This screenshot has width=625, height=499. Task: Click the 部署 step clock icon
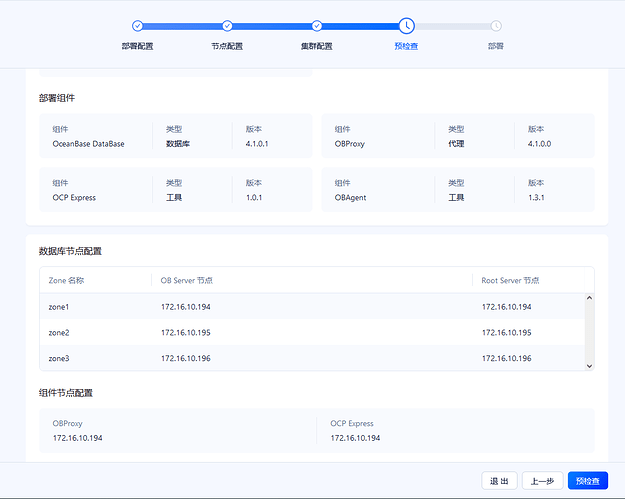pos(496,26)
